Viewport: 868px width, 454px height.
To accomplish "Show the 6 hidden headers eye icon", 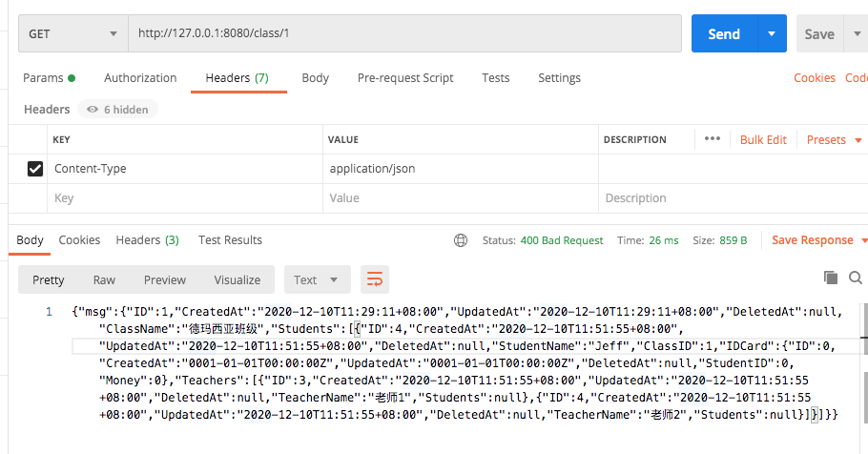I will pyautogui.click(x=93, y=110).
